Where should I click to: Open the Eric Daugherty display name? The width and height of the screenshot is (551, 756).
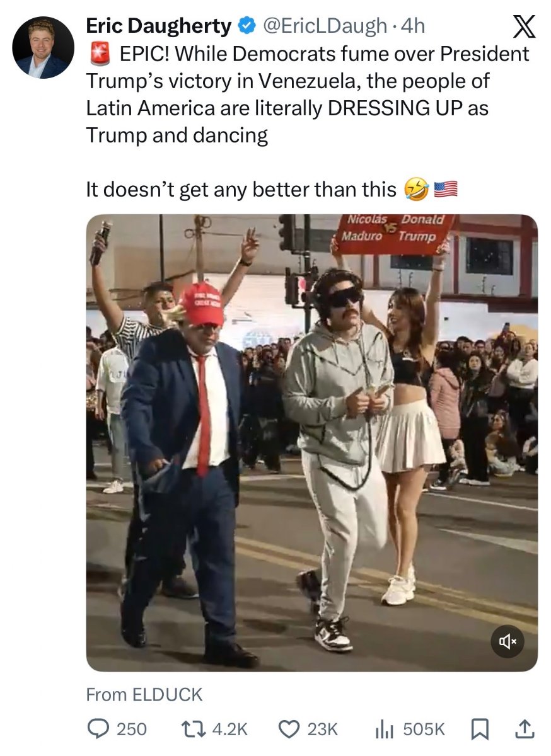tap(159, 26)
